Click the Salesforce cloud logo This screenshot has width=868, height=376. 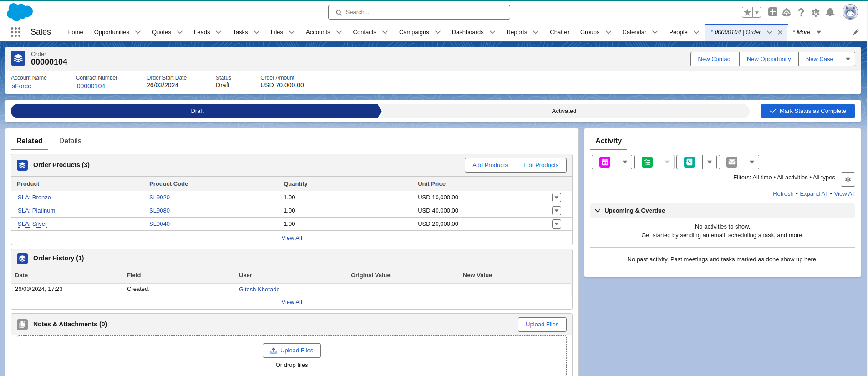[x=20, y=12]
